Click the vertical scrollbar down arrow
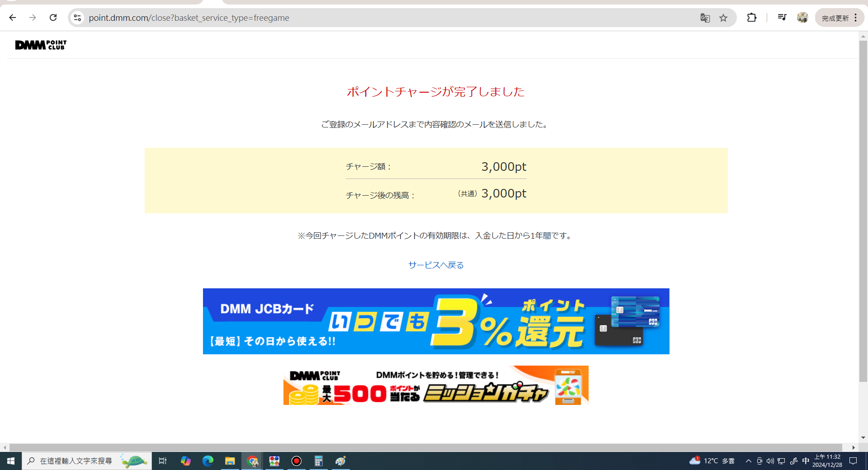 (863, 437)
